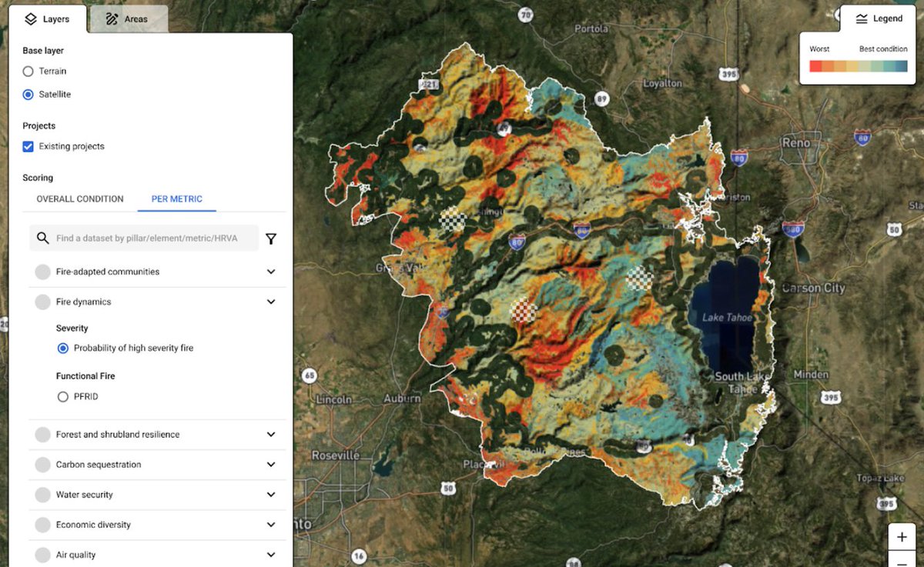Click the Air quality circle icon

(43, 555)
